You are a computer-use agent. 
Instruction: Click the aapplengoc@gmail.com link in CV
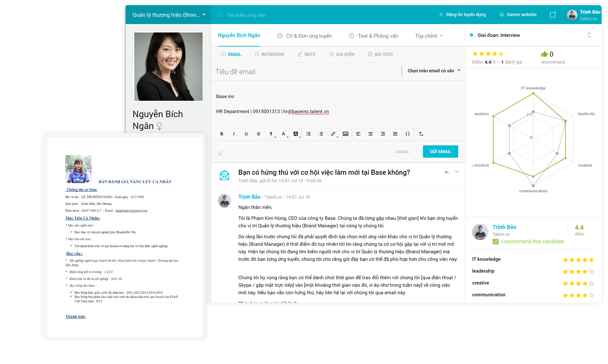[x=131, y=210]
